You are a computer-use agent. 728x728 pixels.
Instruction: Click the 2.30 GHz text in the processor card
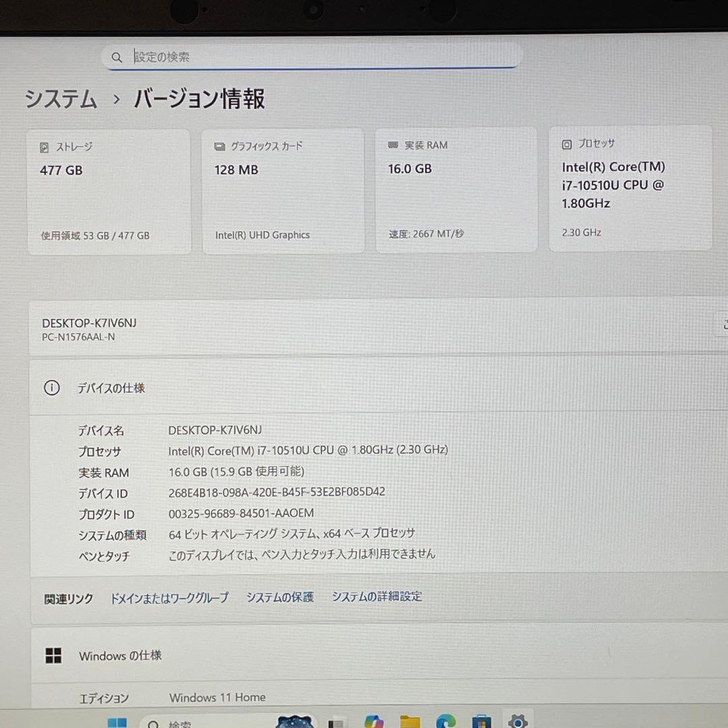coord(581,232)
